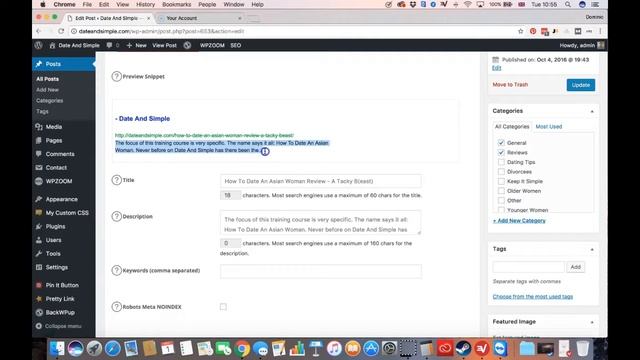The image size is (640, 360).
Task: Open the Howdy, admin account menu
Action: point(582,45)
